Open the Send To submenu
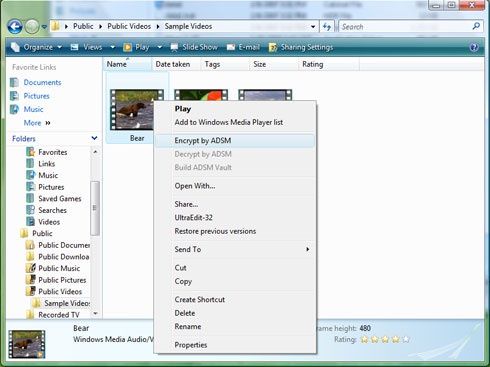Viewport: 490px width, 367px height. (235, 249)
